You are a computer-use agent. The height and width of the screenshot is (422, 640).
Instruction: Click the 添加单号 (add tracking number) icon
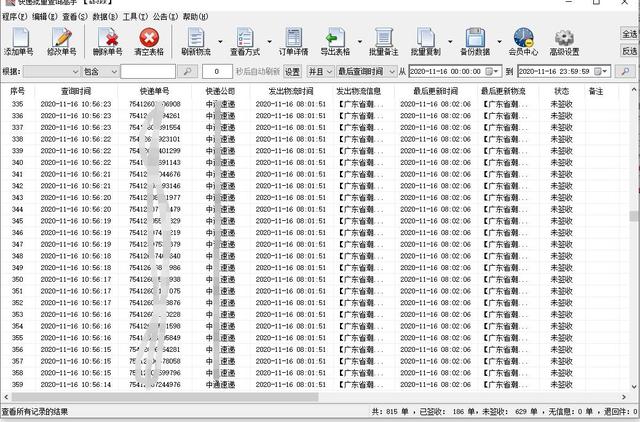click(19, 41)
